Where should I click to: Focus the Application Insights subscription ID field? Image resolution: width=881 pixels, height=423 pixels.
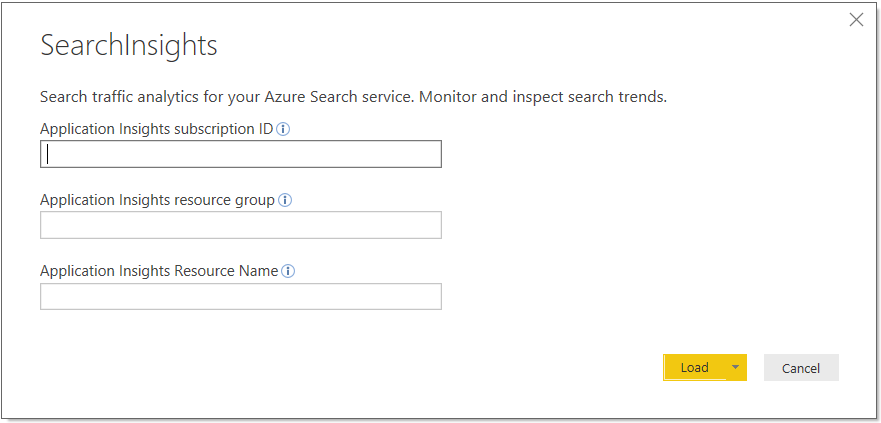tap(240, 154)
